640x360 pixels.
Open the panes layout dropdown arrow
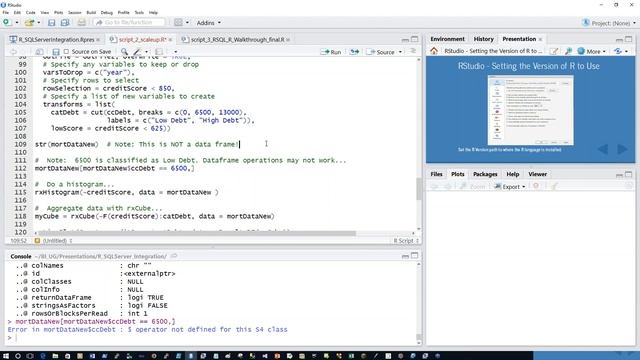coord(187,23)
